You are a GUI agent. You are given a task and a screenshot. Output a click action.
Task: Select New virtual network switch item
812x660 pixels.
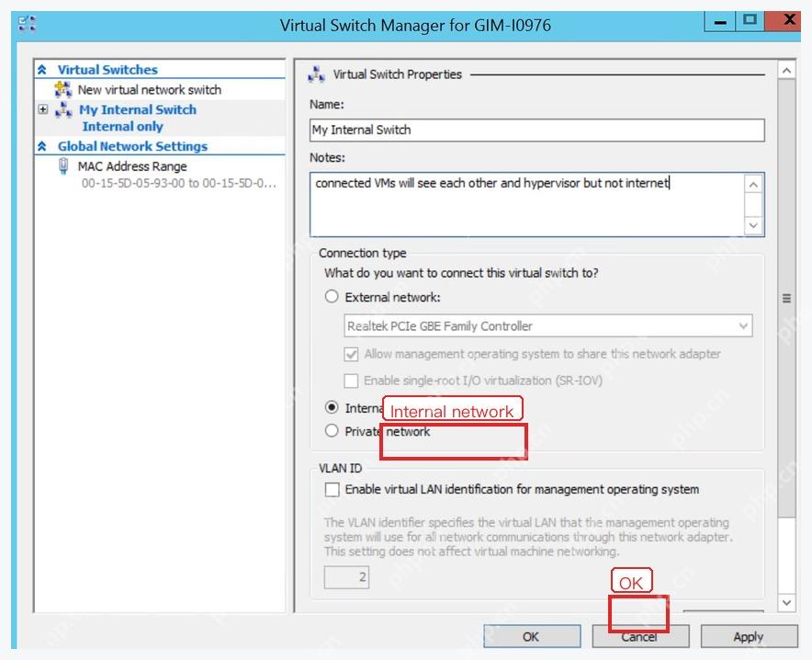[x=149, y=90]
